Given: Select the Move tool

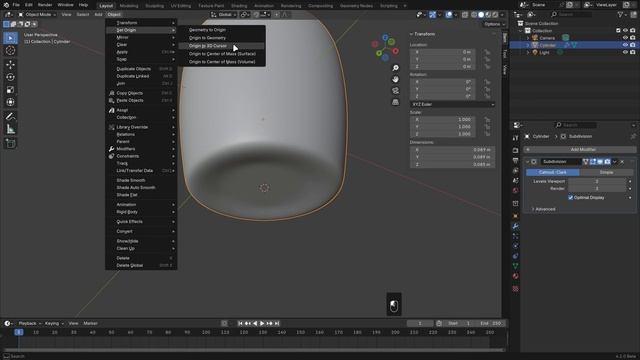Looking at the screenshot, I should pyautogui.click(x=10, y=64).
